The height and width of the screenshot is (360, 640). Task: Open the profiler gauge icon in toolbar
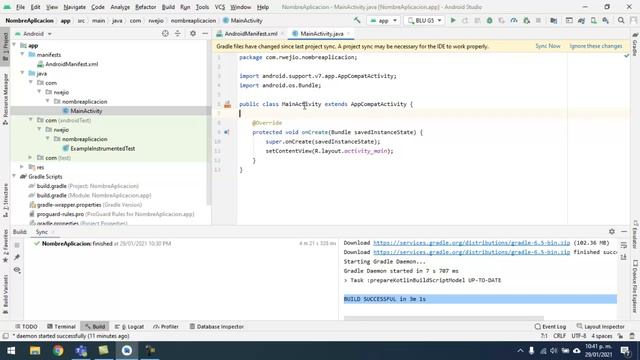coord(514,20)
